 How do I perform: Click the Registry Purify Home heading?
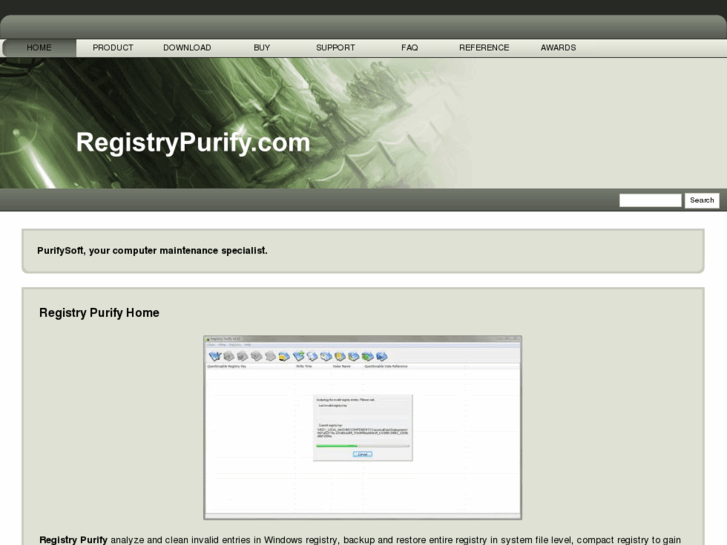tap(99, 313)
